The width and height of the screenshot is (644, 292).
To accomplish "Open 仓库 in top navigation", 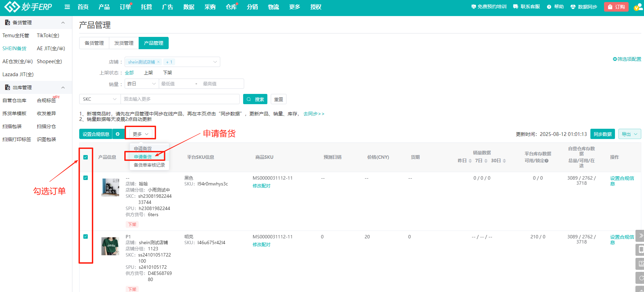I will pos(231,7).
